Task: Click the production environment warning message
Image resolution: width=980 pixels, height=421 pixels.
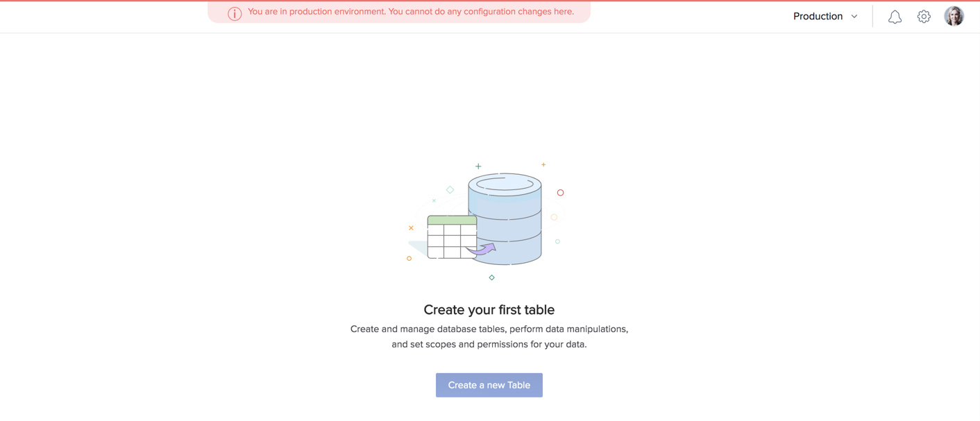Action: click(409, 12)
